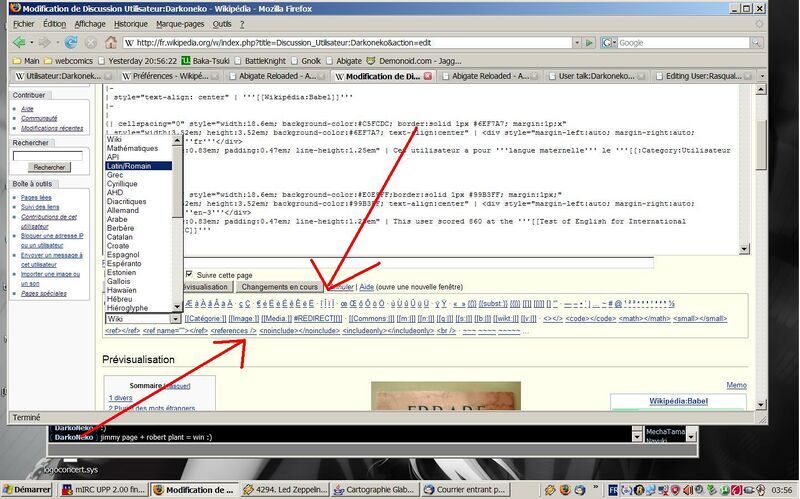Click the Rechercher button in sidebar

click(x=48, y=167)
